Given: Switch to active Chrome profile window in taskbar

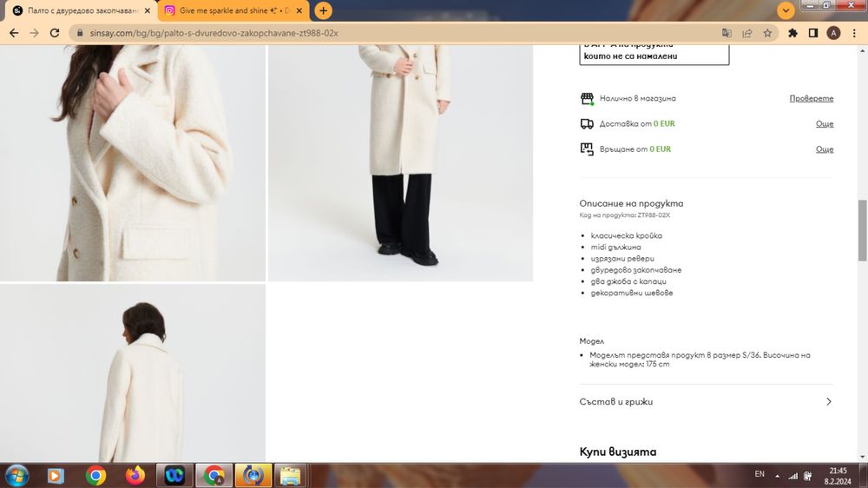Looking at the screenshot, I should point(214,475).
